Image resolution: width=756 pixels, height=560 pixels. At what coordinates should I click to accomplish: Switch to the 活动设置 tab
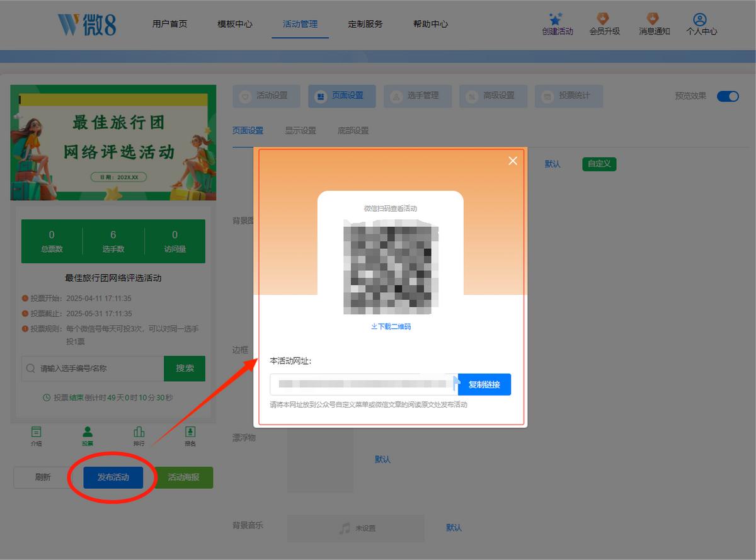click(x=266, y=96)
